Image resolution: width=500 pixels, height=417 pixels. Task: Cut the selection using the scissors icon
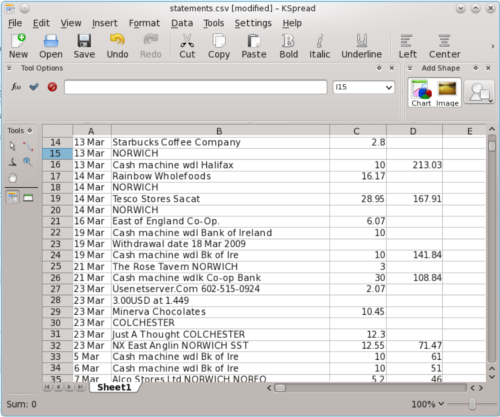(x=187, y=46)
